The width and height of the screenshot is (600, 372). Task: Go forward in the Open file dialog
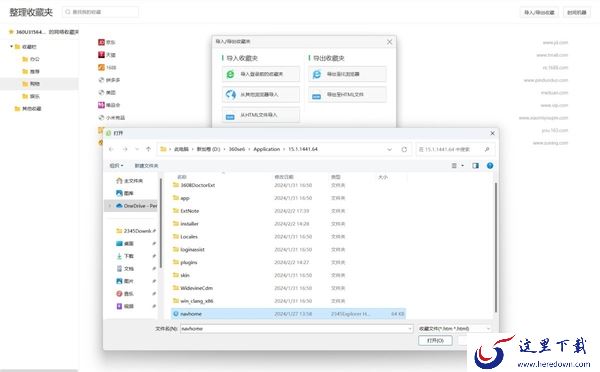tap(125, 149)
